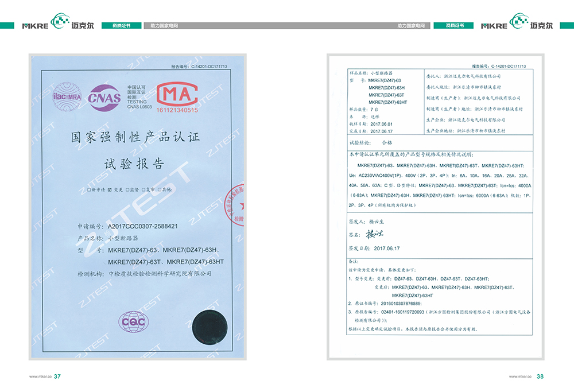Click 完成日期 2017.06.17
This screenshot has height=392, width=574.
(371, 131)
